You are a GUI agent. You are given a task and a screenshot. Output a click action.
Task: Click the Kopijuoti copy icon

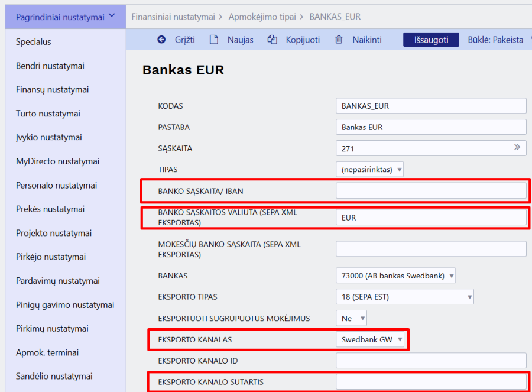pos(273,40)
